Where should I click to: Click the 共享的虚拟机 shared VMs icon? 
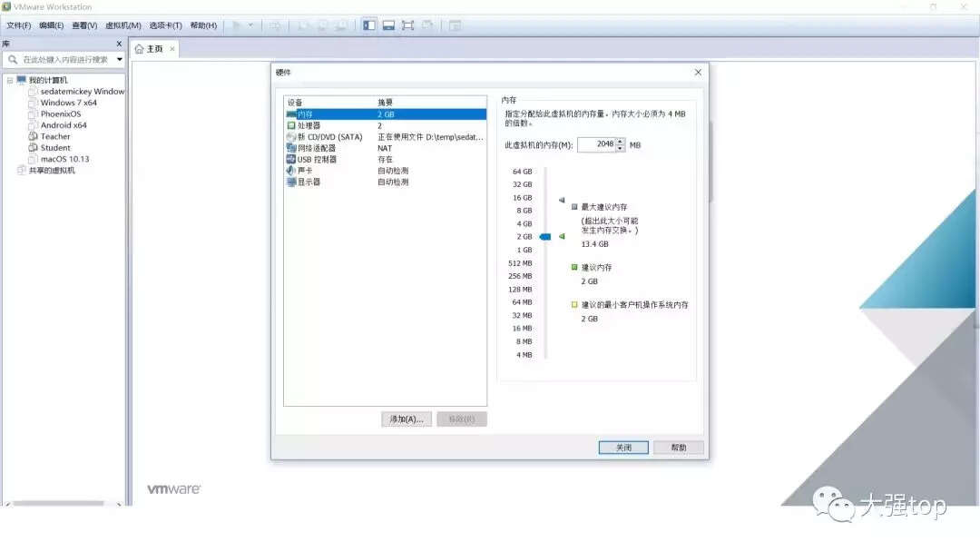click(x=21, y=170)
